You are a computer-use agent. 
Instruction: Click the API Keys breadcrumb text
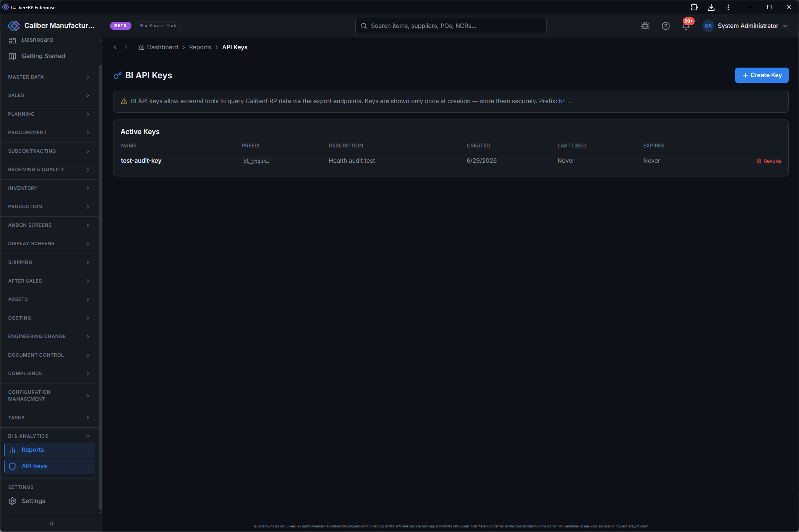pyautogui.click(x=235, y=47)
